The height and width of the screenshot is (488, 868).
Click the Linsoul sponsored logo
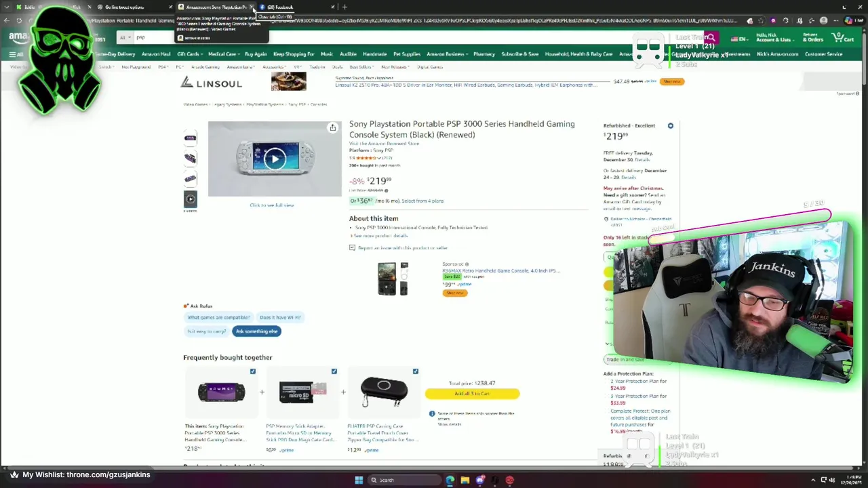[x=211, y=83]
